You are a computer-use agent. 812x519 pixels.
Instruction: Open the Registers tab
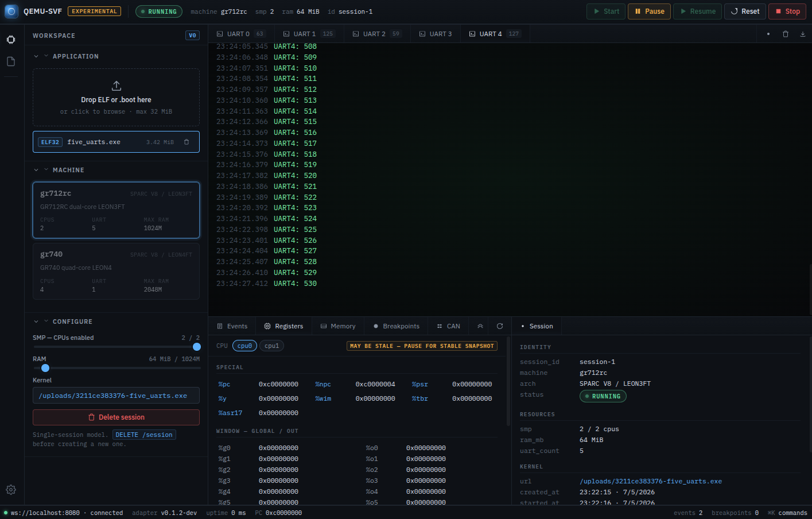283,326
